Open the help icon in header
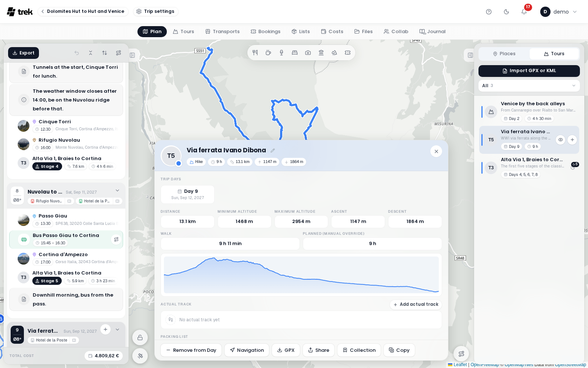The width and height of the screenshot is (588, 368). point(489,12)
